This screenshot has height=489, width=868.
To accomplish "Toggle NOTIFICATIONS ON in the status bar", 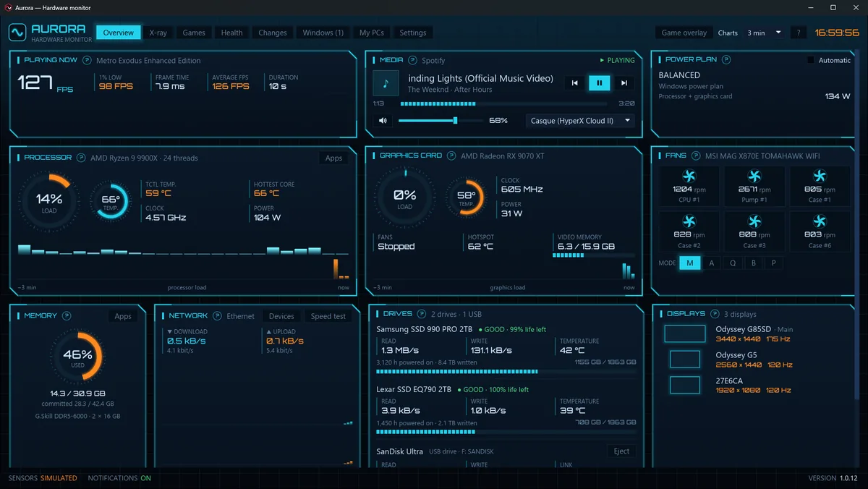I will (x=119, y=478).
